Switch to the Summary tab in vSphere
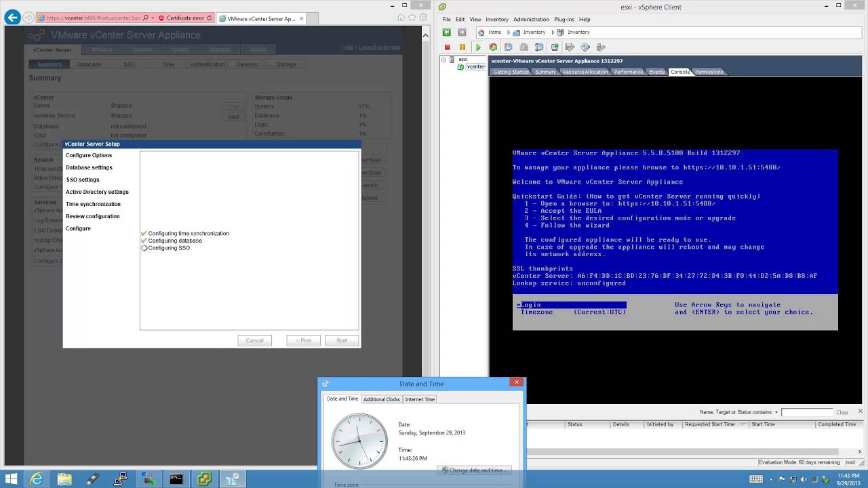The width and height of the screenshot is (868, 488). coord(545,72)
